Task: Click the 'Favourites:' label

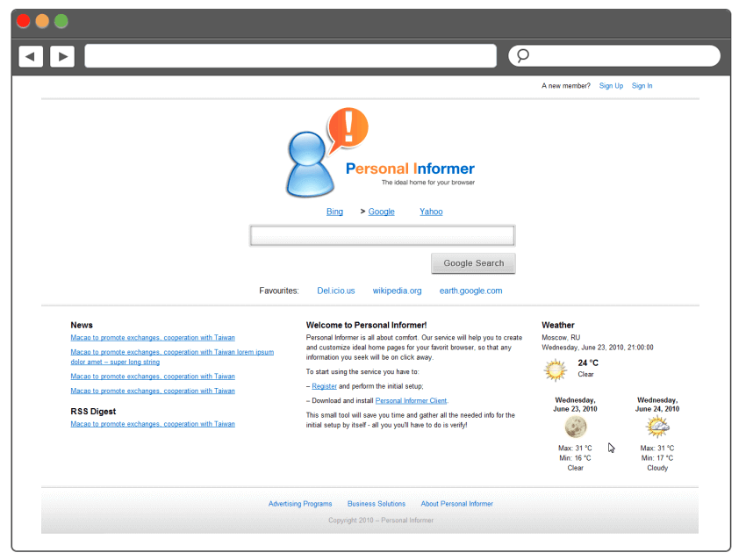Action: [279, 291]
